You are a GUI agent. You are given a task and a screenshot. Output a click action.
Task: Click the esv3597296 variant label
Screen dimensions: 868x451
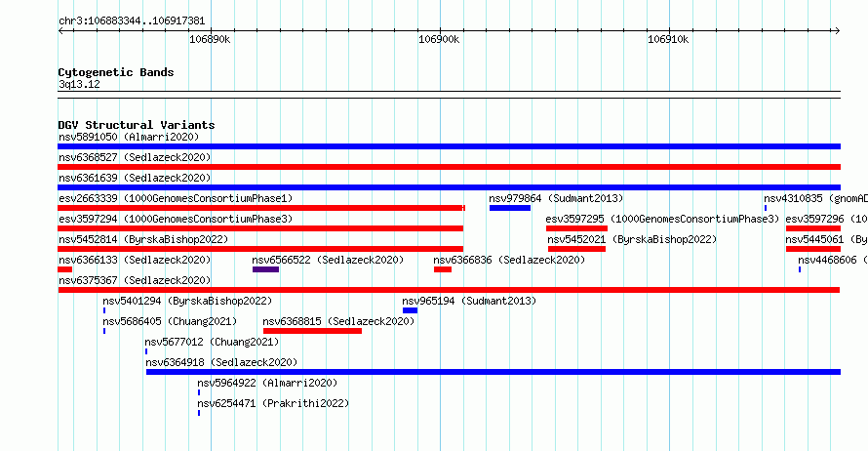click(826, 219)
